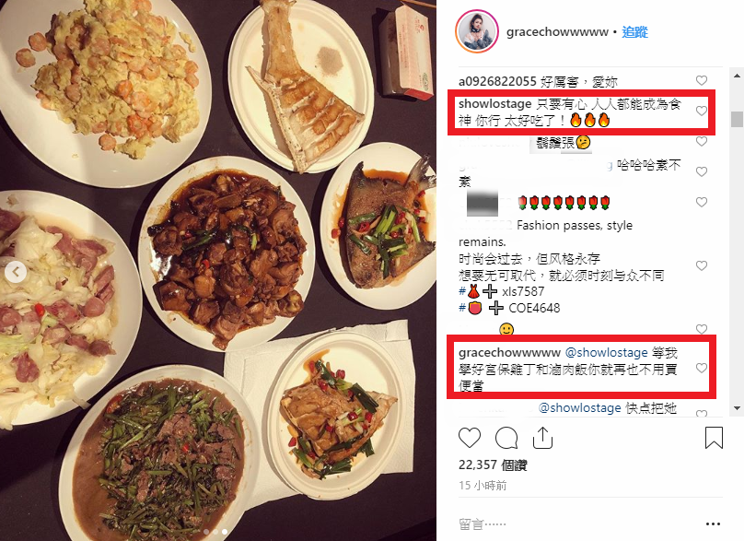756x541 pixels.
Task: Click the scrollbar up arrow
Action: pos(737,76)
